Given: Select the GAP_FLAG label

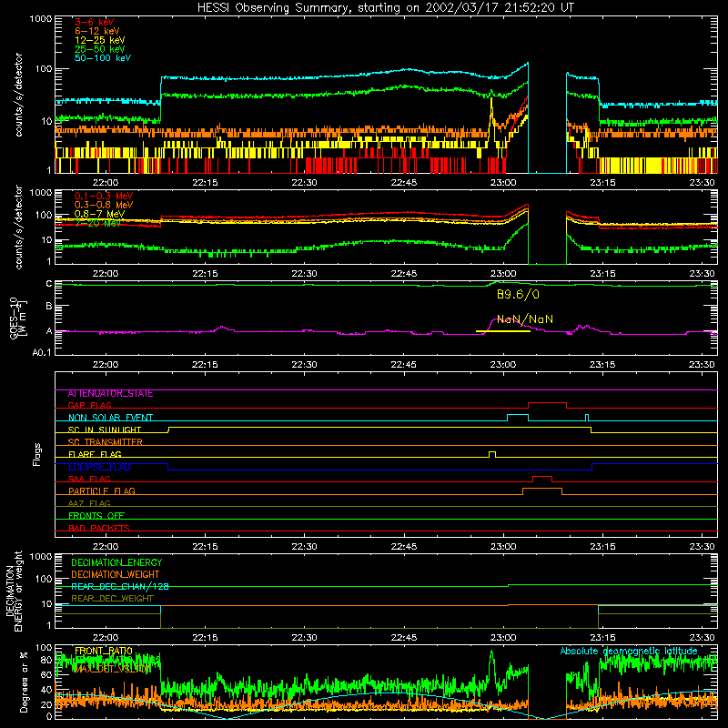Looking at the screenshot, I should pos(89,405).
